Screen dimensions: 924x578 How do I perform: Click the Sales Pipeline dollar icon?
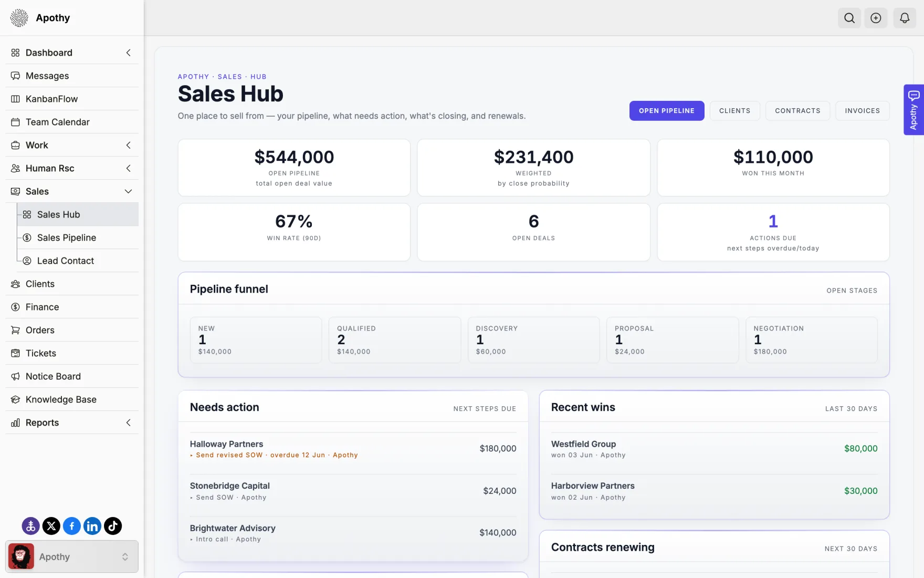(27, 238)
